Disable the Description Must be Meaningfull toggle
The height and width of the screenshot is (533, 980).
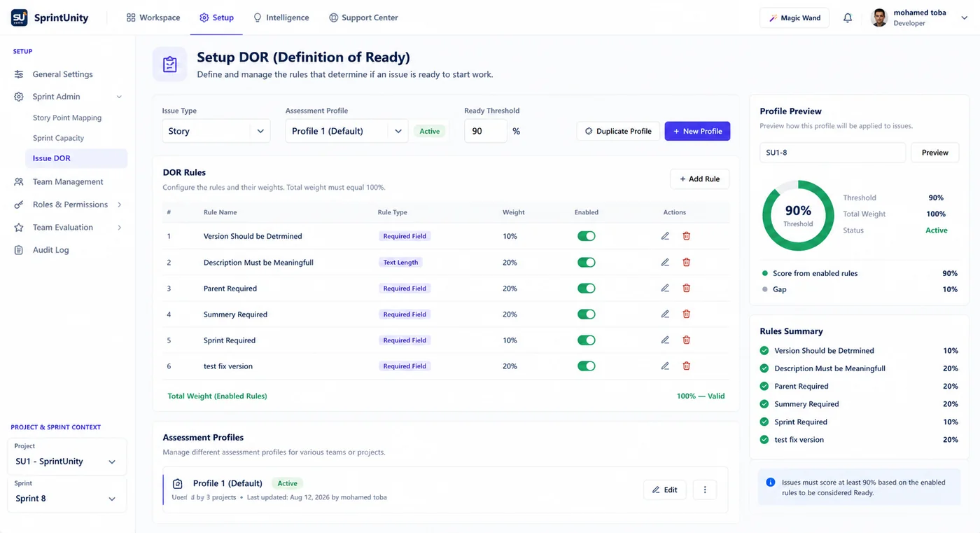pos(587,262)
